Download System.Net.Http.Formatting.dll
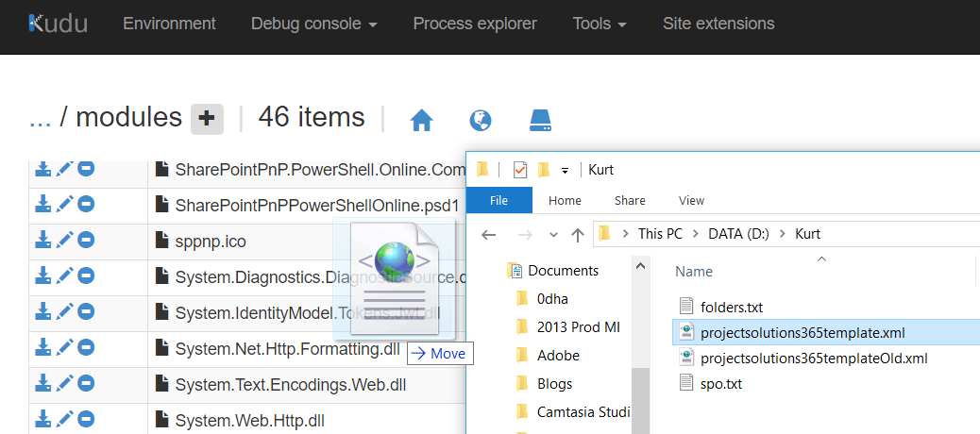This screenshot has width=980, height=434. 42,346
